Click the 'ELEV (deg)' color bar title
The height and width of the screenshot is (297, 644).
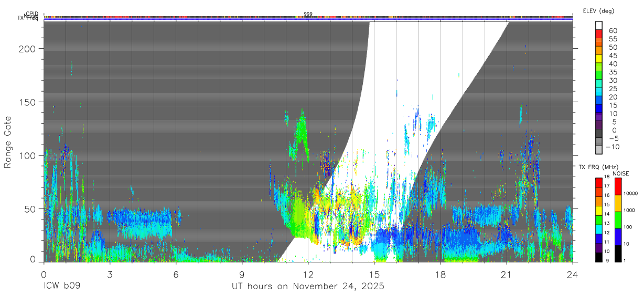(598, 10)
